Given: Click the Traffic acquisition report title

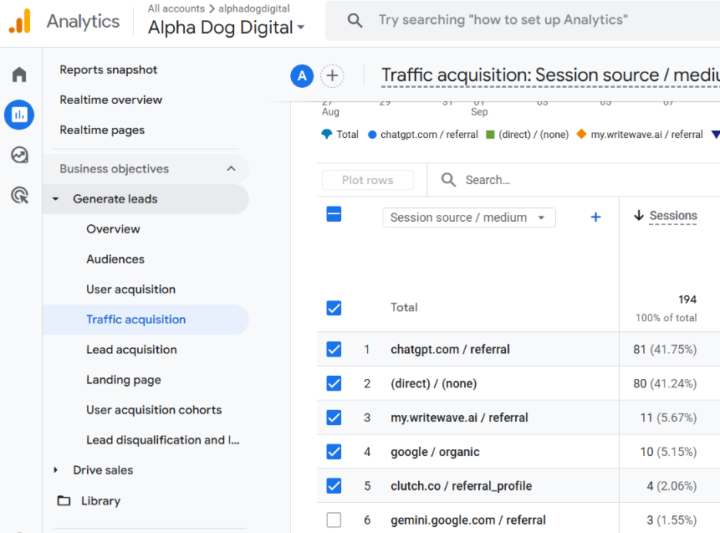Looking at the screenshot, I should coord(551,75).
